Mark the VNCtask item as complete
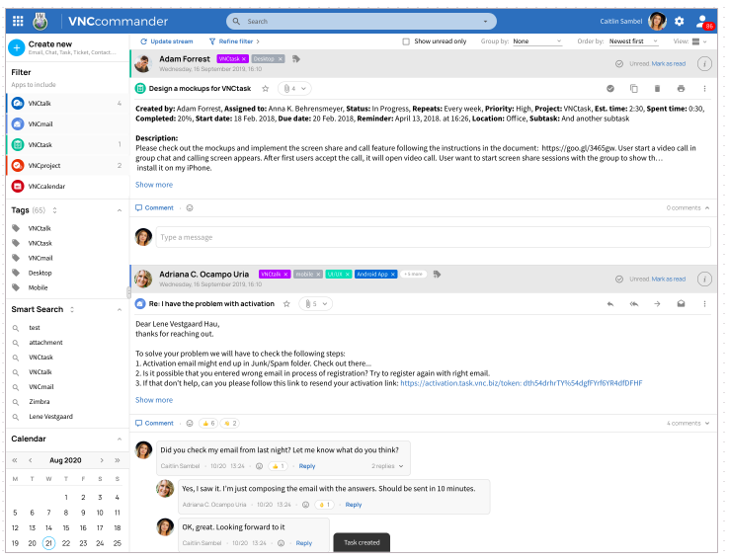Image resolution: width=729 pixels, height=560 pixels. point(610,88)
